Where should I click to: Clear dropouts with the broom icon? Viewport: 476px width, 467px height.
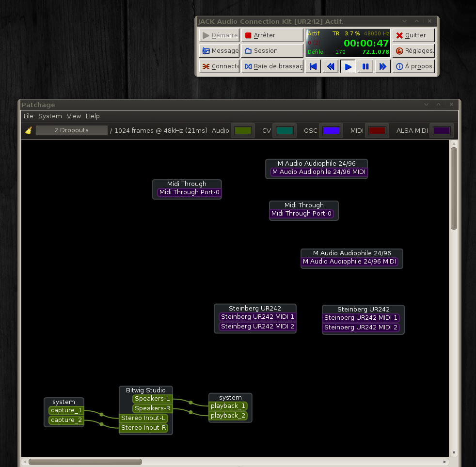point(29,130)
